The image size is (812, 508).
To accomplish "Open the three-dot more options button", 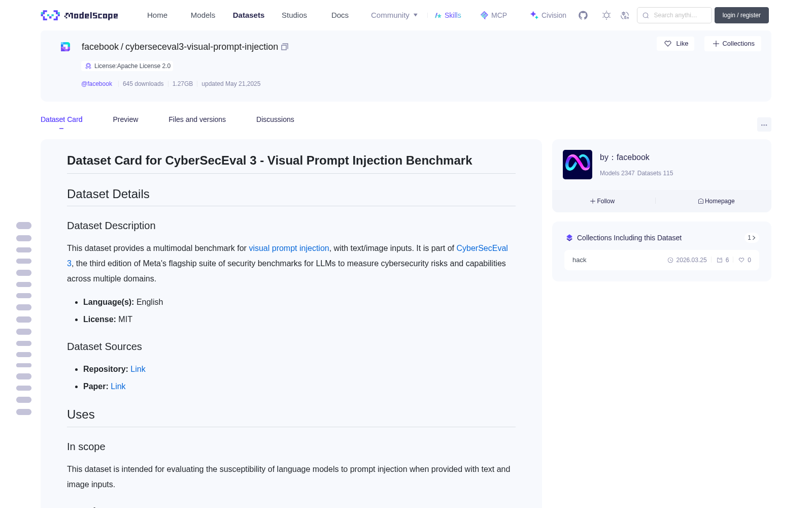I will pyautogui.click(x=764, y=124).
